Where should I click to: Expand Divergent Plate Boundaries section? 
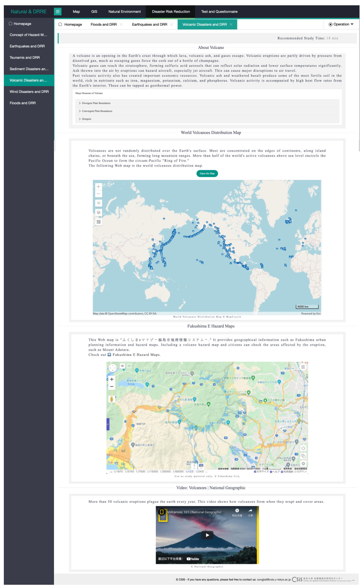tap(96, 103)
